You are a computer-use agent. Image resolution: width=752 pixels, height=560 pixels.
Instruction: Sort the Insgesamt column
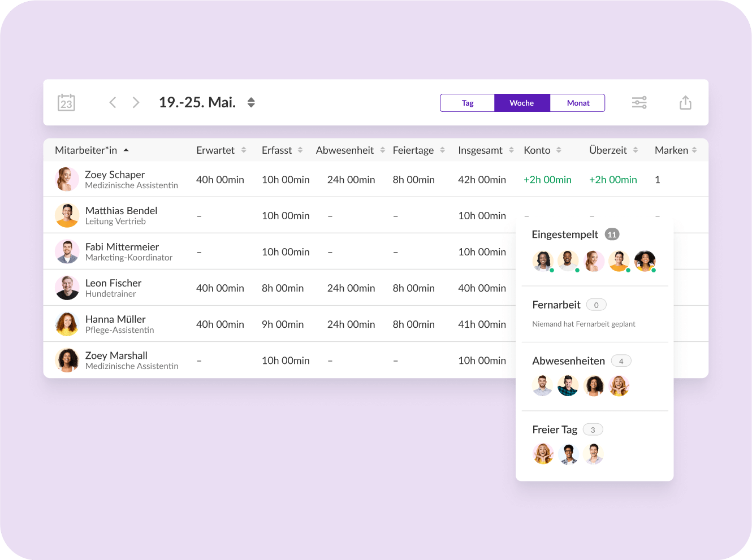[509, 150]
